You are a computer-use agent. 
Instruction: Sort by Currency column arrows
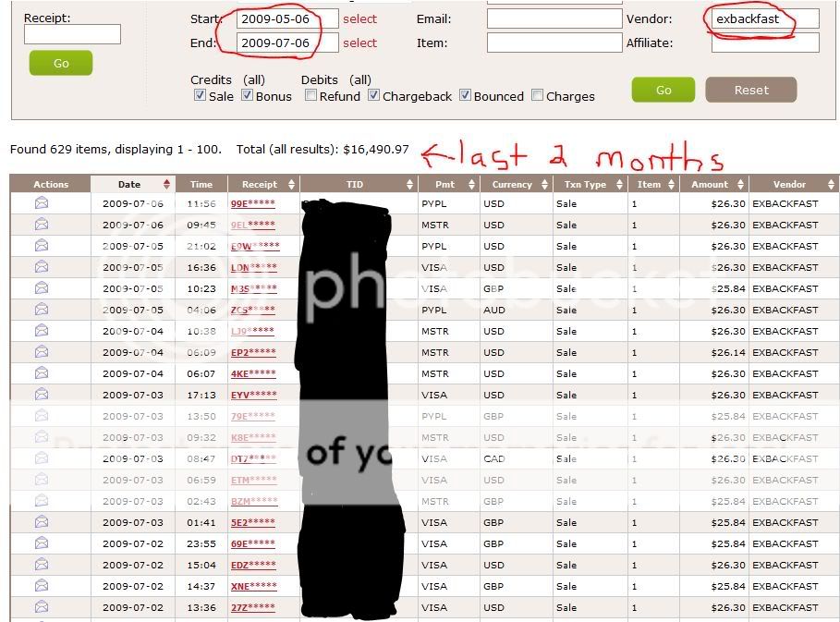click(x=544, y=184)
